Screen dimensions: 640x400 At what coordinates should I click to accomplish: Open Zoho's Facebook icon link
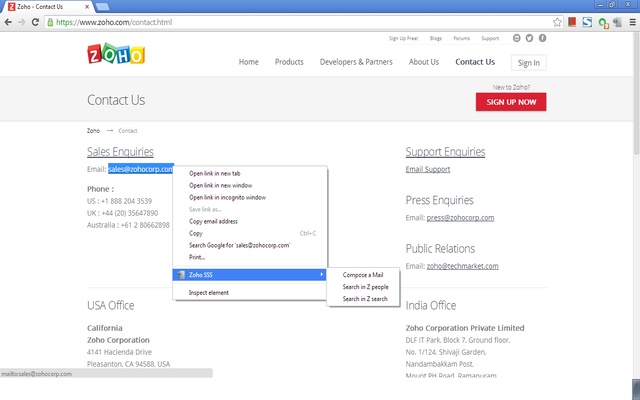(542, 38)
